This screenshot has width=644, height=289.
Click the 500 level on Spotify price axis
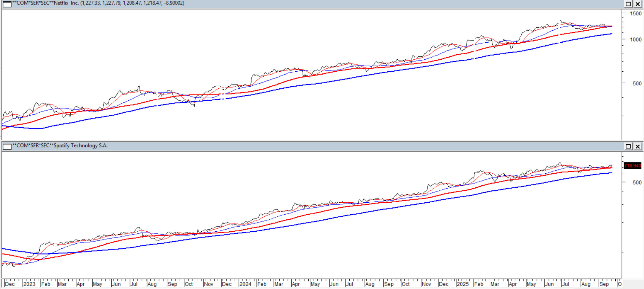pyautogui.click(x=637, y=183)
